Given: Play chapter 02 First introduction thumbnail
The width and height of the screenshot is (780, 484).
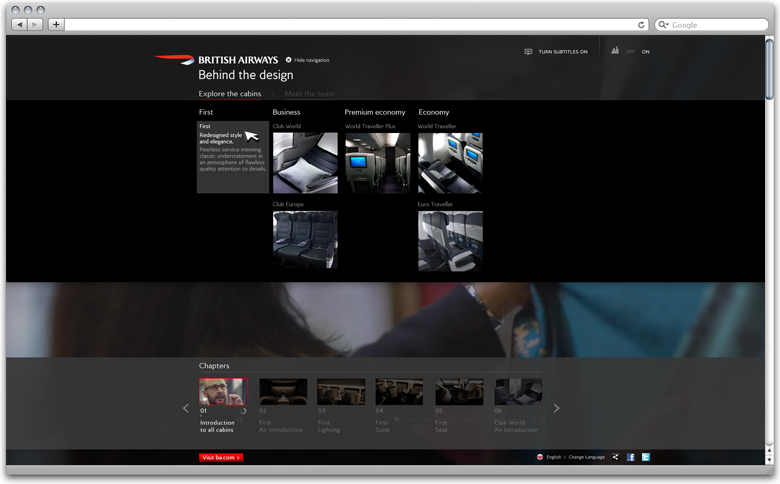Looking at the screenshot, I should (x=283, y=391).
